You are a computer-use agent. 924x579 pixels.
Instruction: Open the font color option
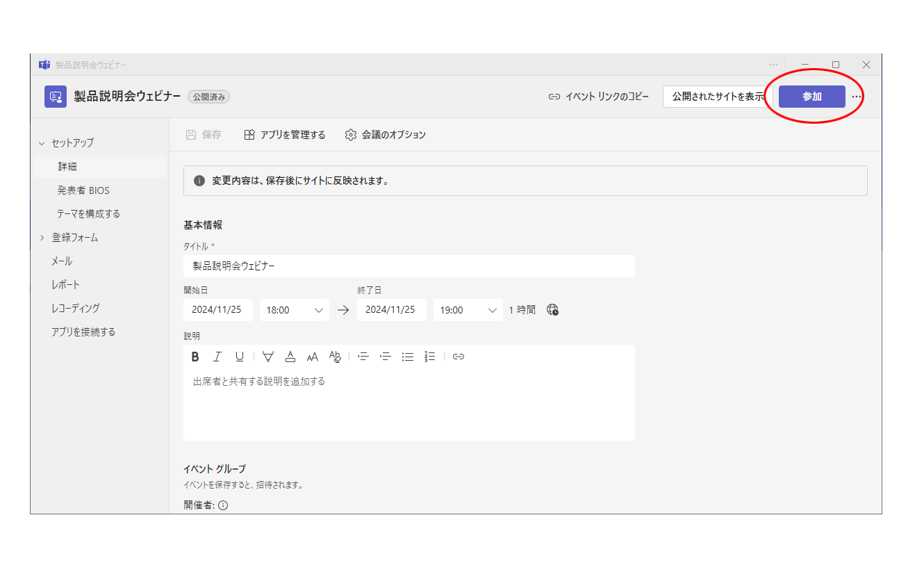(290, 357)
